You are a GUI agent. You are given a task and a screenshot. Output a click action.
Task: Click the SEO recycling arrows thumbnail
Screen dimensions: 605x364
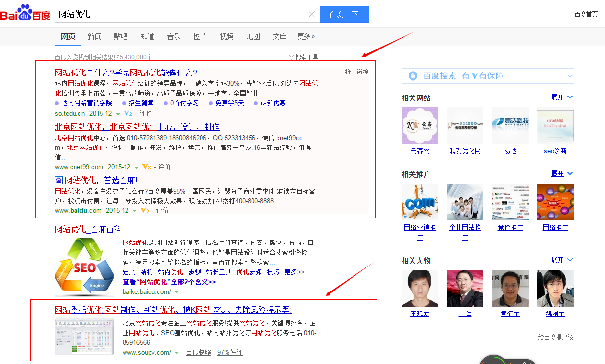coord(84,267)
